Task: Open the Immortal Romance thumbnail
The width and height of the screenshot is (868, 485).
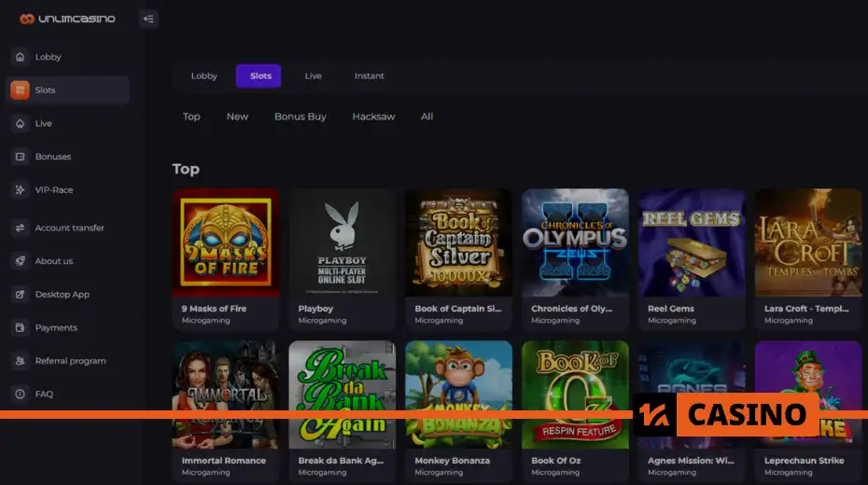Action: [225, 395]
